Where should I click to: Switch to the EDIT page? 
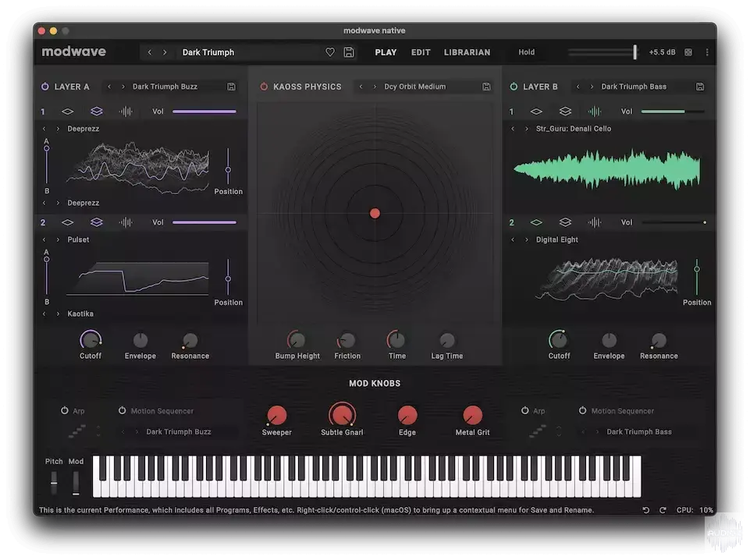pyautogui.click(x=421, y=52)
